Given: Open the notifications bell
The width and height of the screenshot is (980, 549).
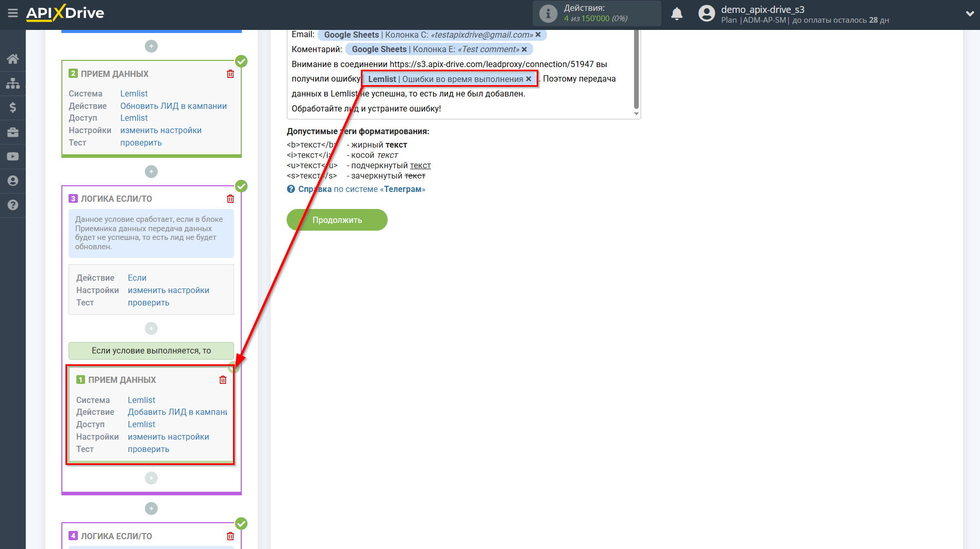Looking at the screenshot, I should coord(677,14).
